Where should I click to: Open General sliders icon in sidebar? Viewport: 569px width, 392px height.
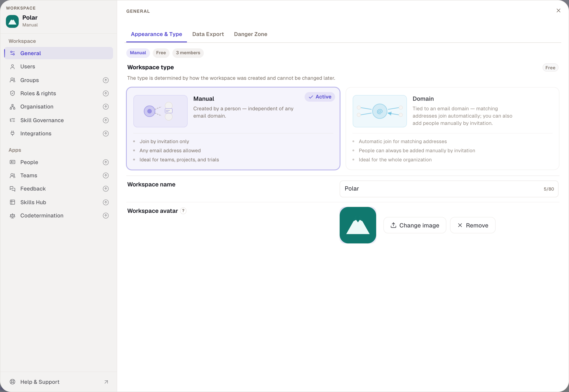pyautogui.click(x=13, y=53)
